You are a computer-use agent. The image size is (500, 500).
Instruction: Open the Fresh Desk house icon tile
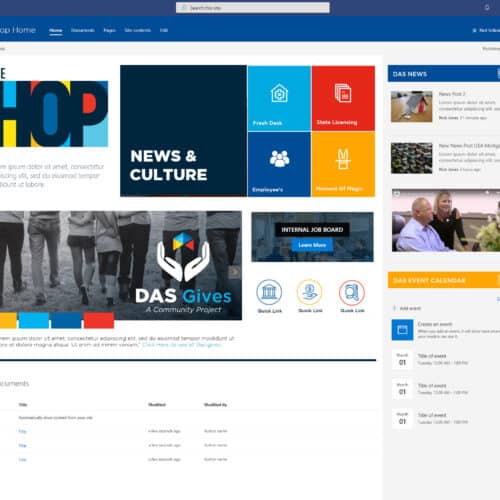279,98
